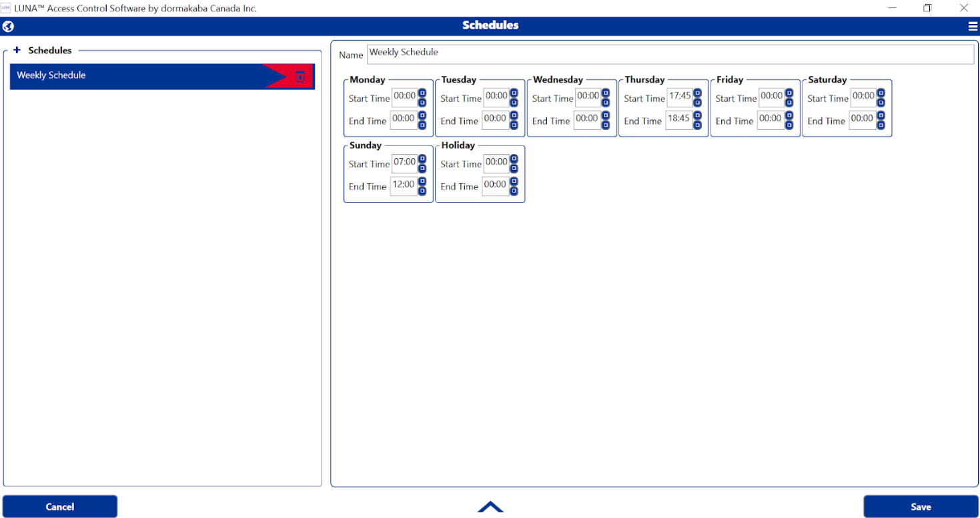Click the globe icon in the header

click(8, 27)
